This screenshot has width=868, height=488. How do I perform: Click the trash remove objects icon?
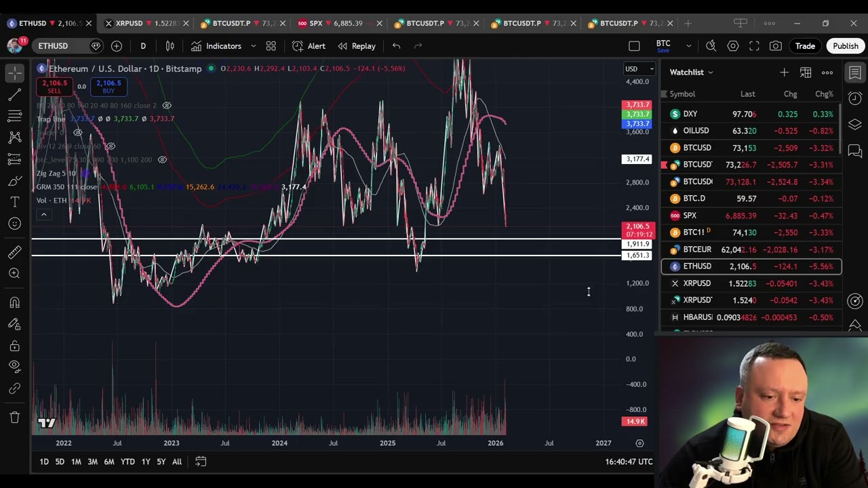pyautogui.click(x=15, y=417)
